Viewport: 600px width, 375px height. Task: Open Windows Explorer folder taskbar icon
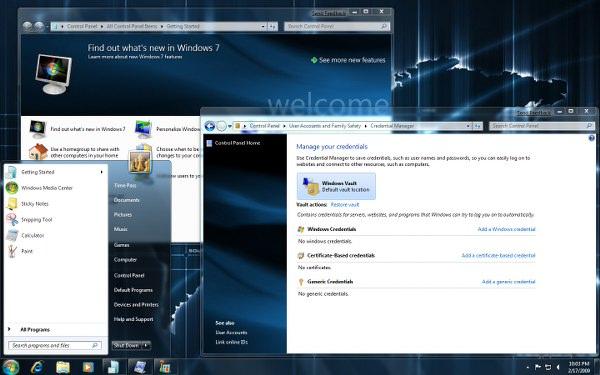[x=63, y=367]
